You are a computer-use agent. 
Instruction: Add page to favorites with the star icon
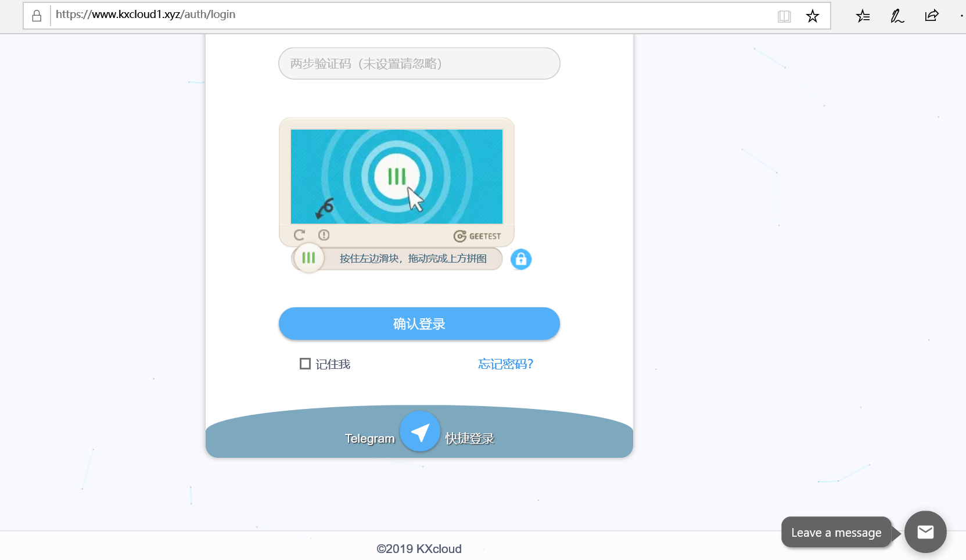coord(812,16)
